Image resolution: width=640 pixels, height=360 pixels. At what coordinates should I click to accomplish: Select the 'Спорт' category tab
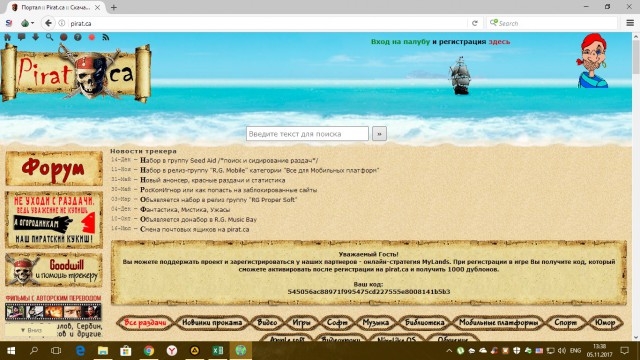coord(565,322)
